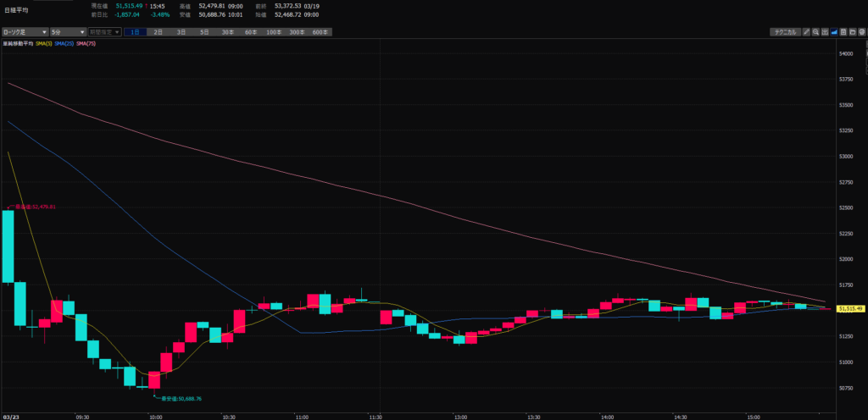Click the magnifier zoom icon
Screen dimensions: 868x420
(815, 32)
